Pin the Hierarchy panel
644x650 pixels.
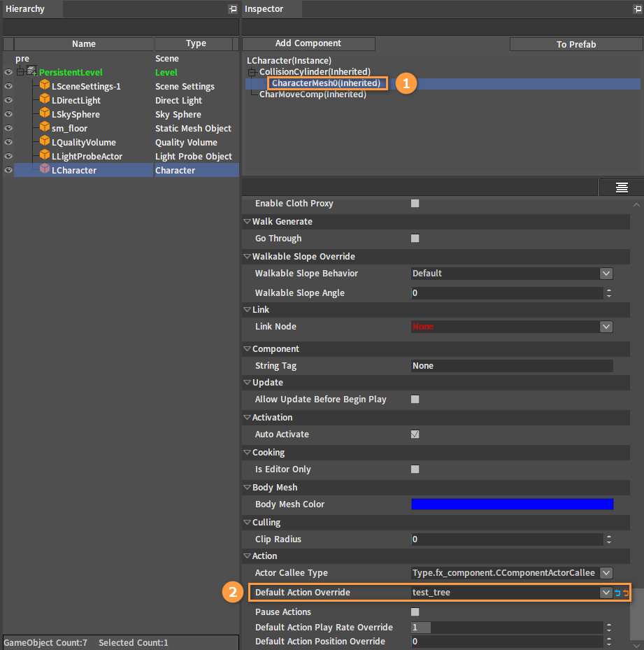pyautogui.click(x=233, y=8)
